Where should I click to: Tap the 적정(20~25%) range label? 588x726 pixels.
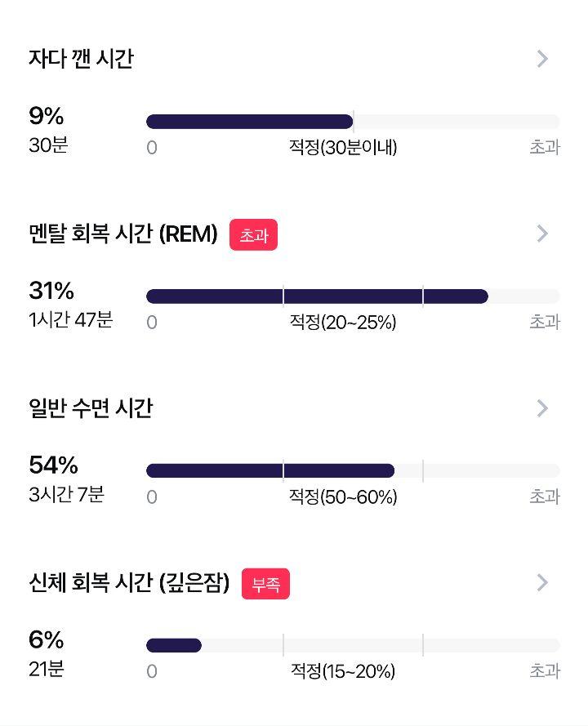343,322
